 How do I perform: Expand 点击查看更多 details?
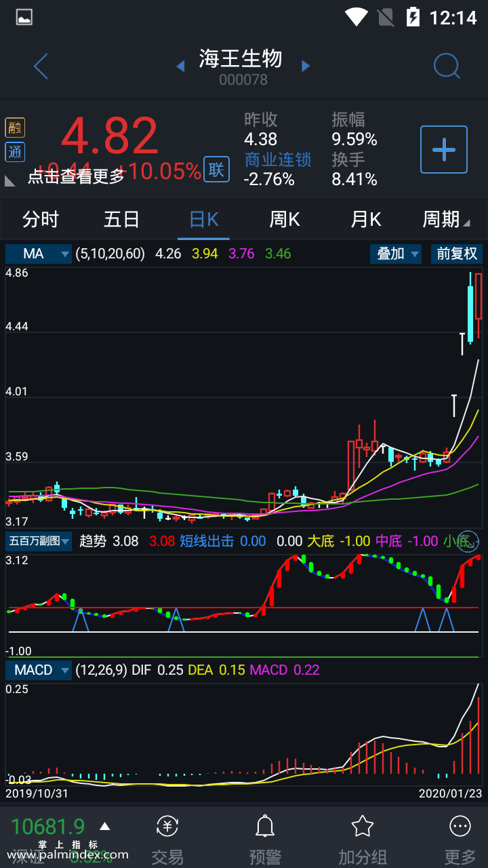click(x=76, y=176)
